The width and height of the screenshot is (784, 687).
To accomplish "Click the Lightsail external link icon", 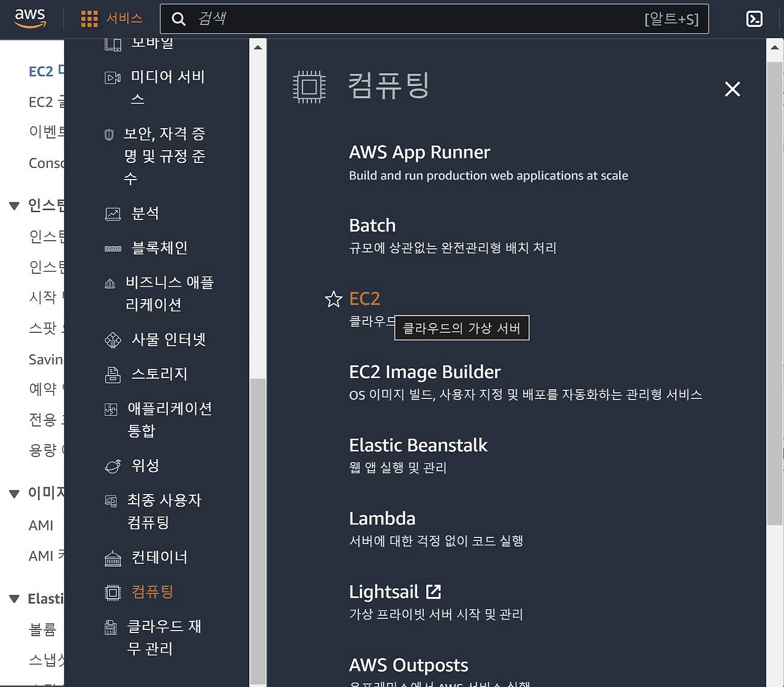I will (x=434, y=592).
